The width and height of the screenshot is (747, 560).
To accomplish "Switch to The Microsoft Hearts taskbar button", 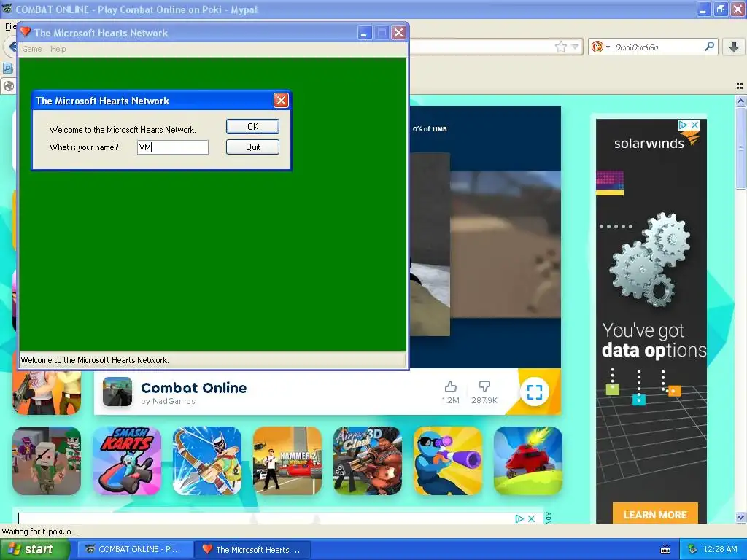I will coord(253,549).
